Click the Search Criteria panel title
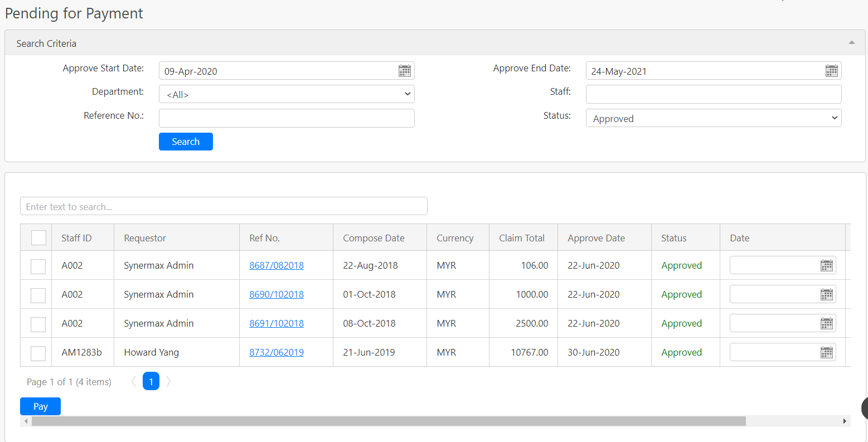Screen dimensions: 868x442 pos(46,43)
